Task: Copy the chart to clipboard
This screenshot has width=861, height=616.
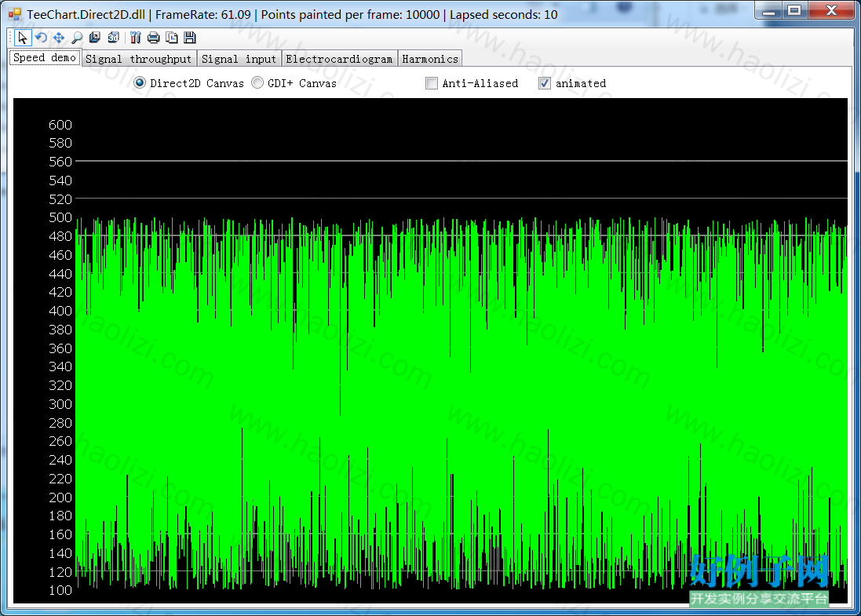Action: click(x=171, y=38)
